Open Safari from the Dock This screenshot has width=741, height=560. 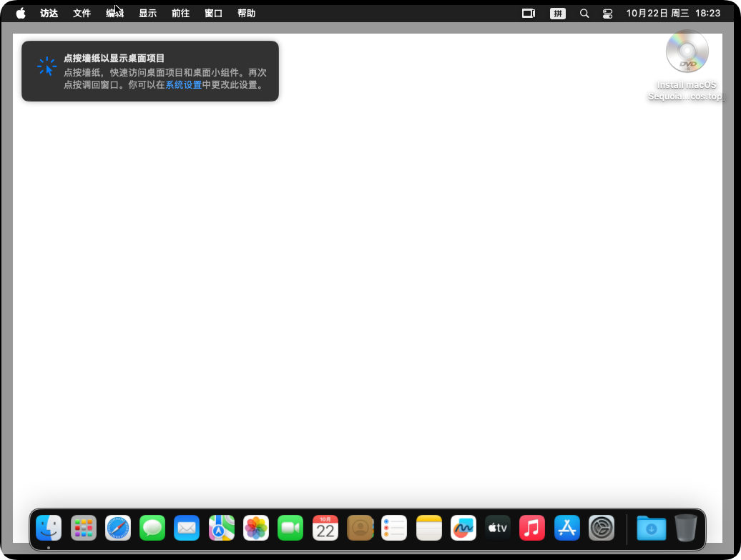point(118,528)
